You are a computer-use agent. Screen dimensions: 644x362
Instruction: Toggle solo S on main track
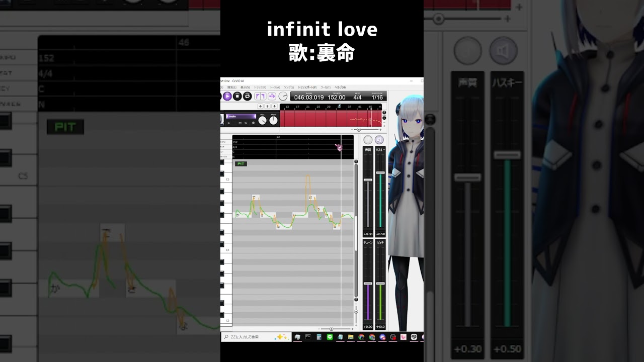click(x=246, y=123)
